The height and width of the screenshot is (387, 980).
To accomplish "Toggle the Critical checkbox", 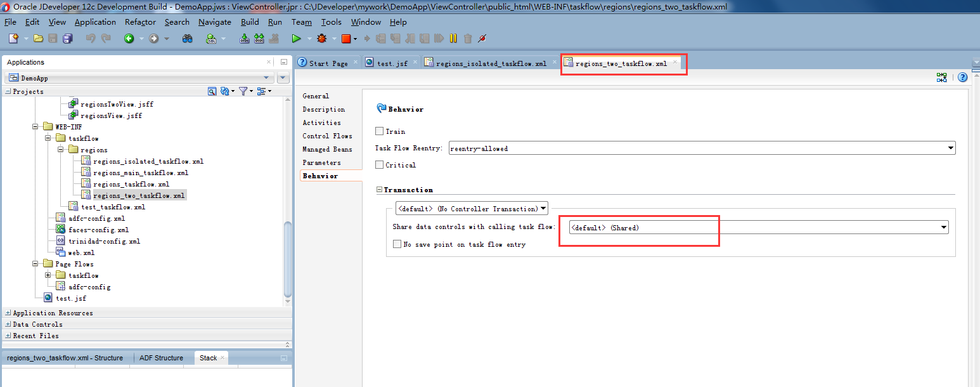I will tap(379, 165).
